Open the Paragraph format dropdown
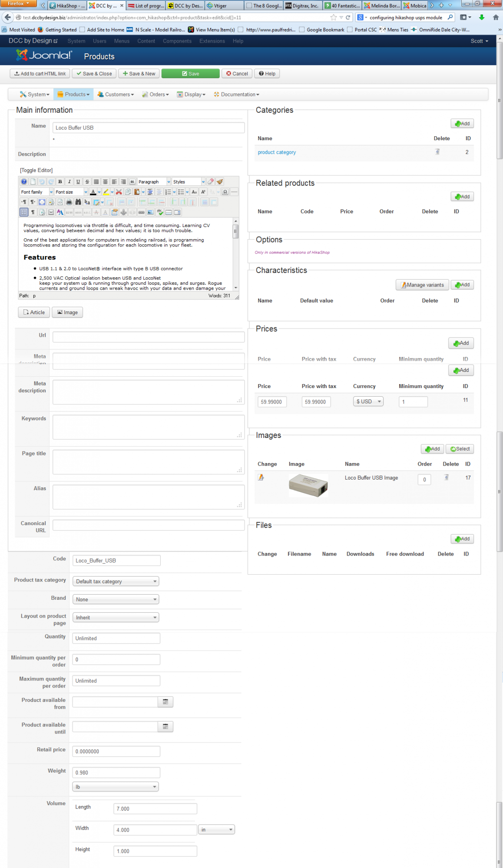 (x=154, y=182)
